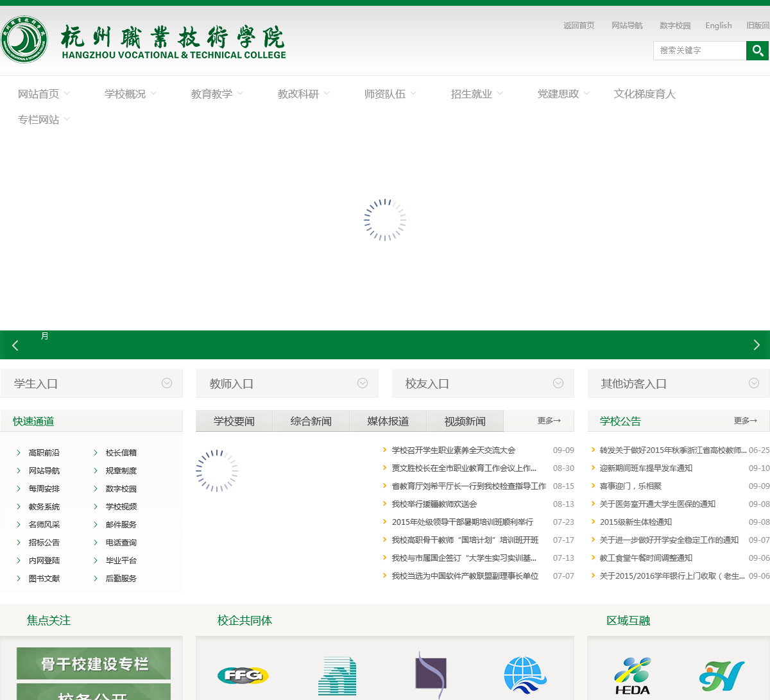Click the blue globe partner logo
The height and width of the screenshot is (700, 770).
point(525,675)
